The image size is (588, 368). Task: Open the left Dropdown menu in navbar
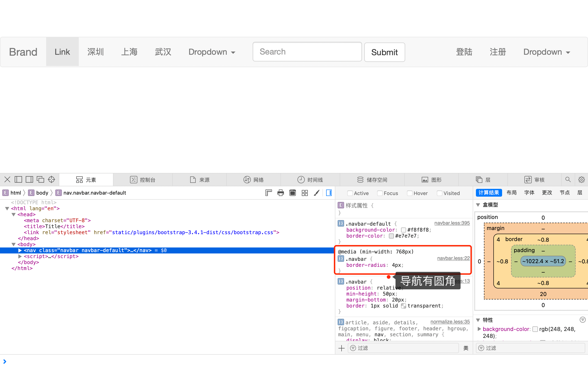point(212,52)
